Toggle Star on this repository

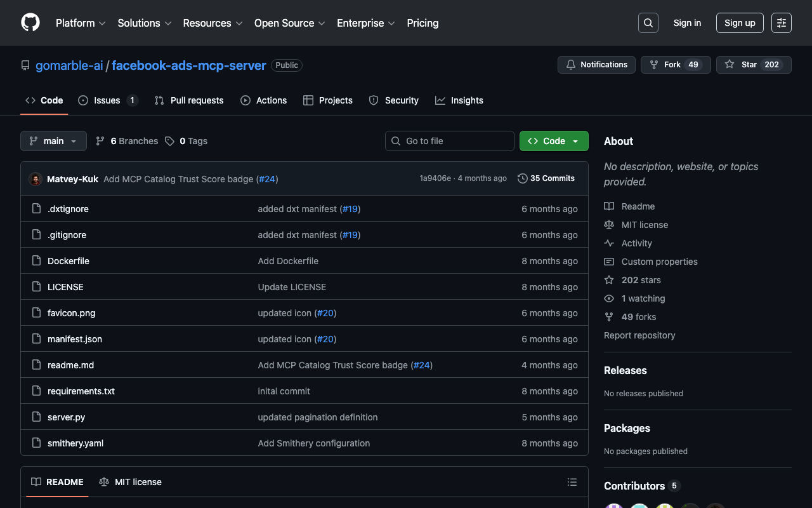click(x=753, y=65)
